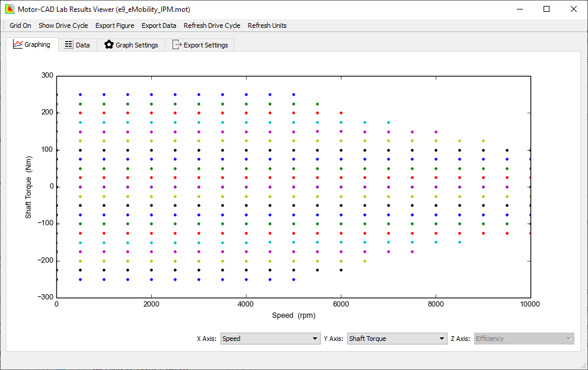Viewport: 588px width, 370px height.
Task: Choose Export Figure from menu bar
Action: pos(115,25)
